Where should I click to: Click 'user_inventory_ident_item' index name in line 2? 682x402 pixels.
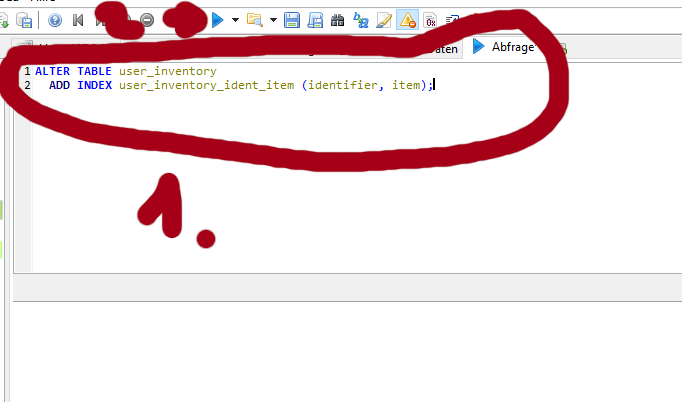pyautogui.click(x=207, y=85)
